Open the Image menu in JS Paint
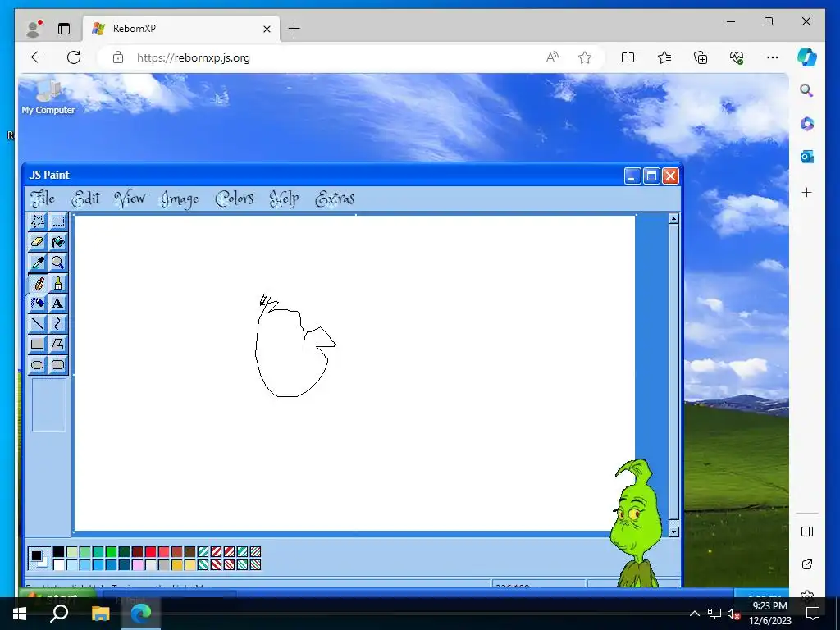The height and width of the screenshot is (630, 840). coord(180,199)
